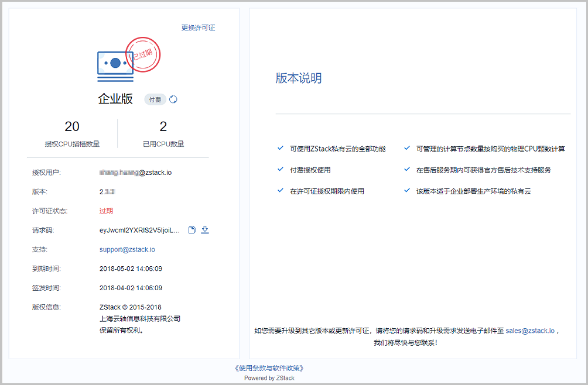The image size is (588, 385).
Task: Click the 在售后服务期内可获得官方售后技术支持服务 text
Action: (x=484, y=170)
